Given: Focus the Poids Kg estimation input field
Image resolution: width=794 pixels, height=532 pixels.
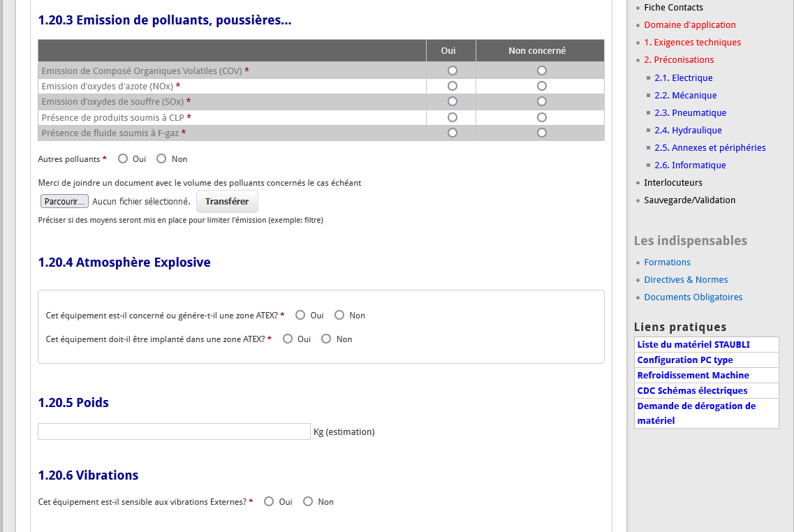Looking at the screenshot, I should (x=174, y=431).
